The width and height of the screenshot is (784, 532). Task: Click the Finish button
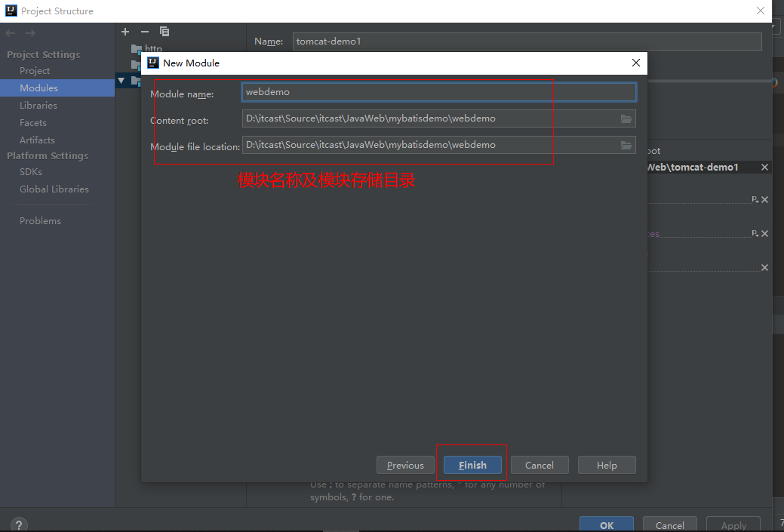pyautogui.click(x=472, y=465)
